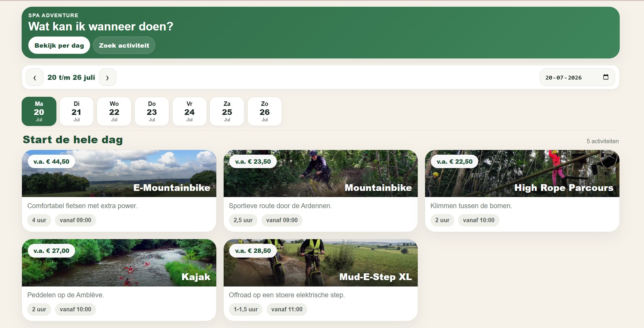
Task: Select Wednesday 22 Jul
Action: (x=114, y=111)
